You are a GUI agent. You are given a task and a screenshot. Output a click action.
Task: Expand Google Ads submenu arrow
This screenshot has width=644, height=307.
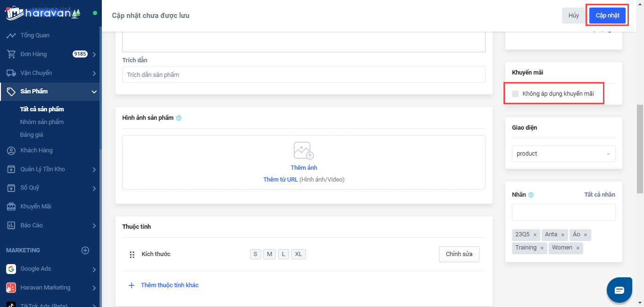(94, 270)
